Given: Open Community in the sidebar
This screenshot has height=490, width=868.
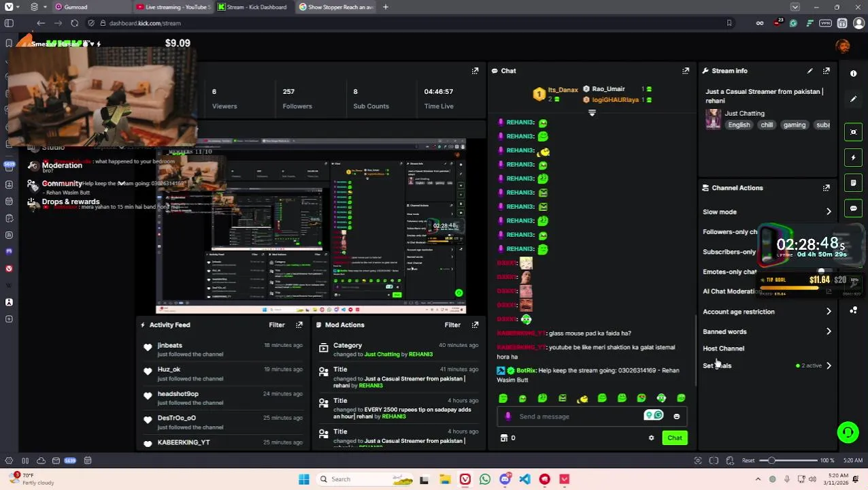Looking at the screenshot, I should 62,184.
